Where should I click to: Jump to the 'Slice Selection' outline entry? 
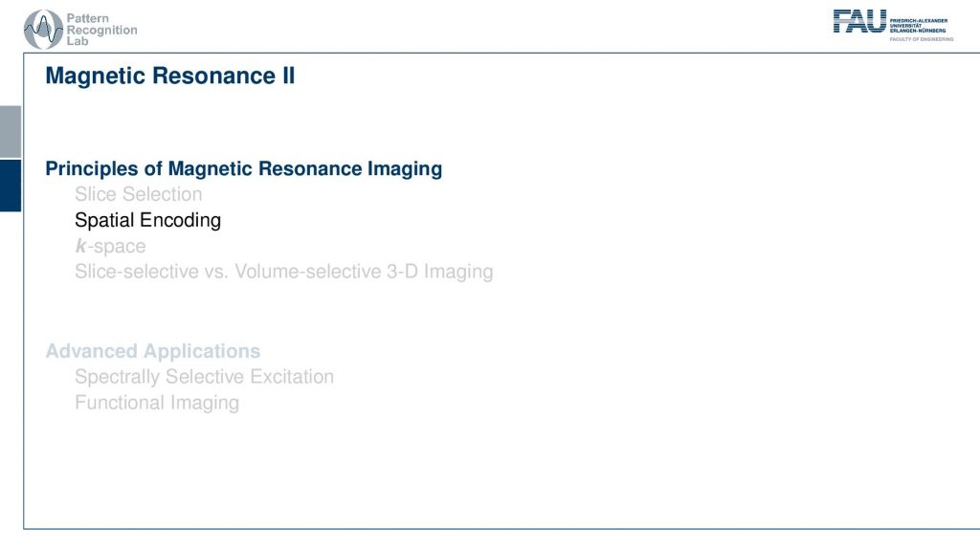139,194
